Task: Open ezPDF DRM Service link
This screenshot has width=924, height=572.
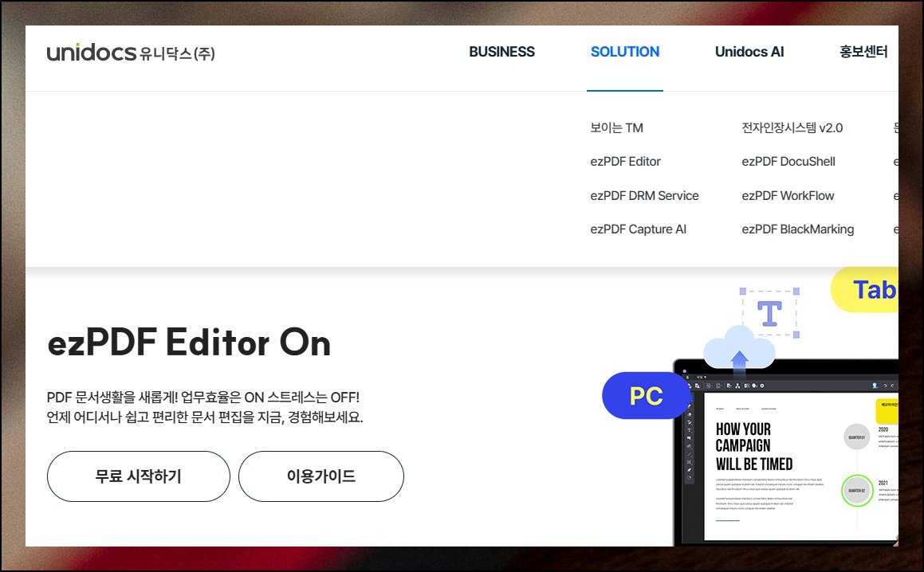Action: 644,195
